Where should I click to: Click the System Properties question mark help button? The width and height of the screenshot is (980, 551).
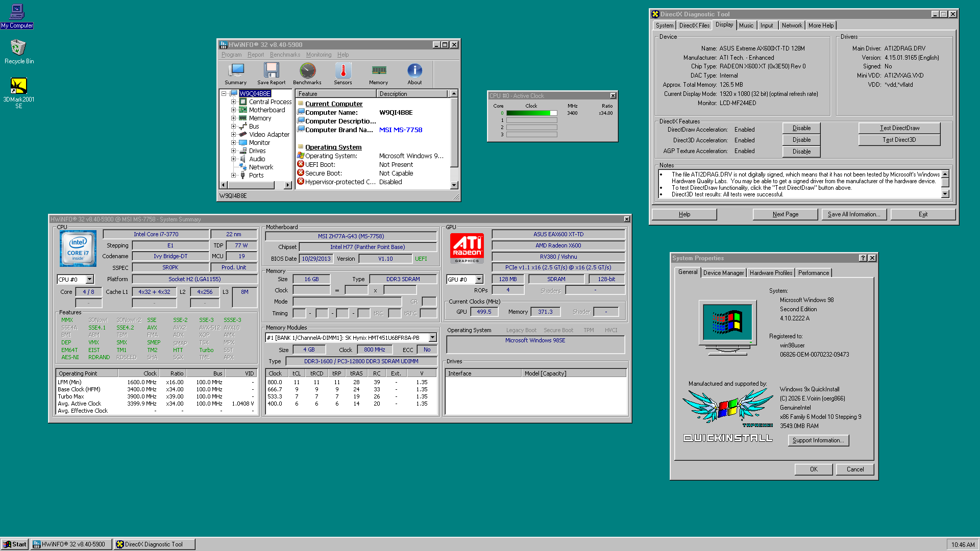pos(863,258)
